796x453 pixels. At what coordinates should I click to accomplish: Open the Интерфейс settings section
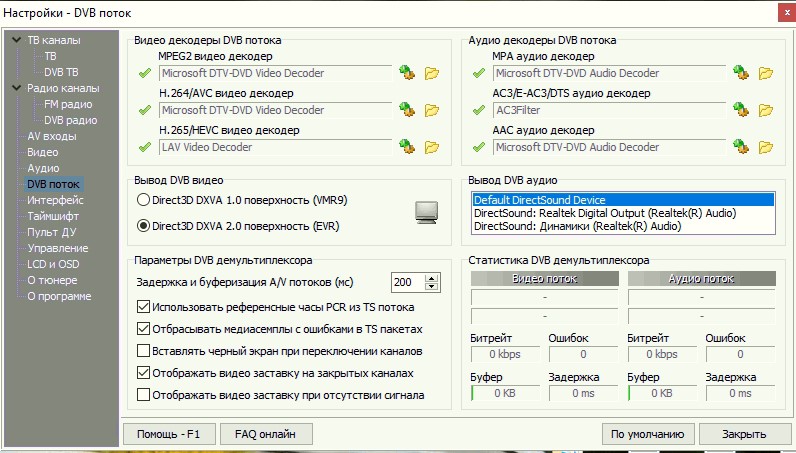[55, 200]
